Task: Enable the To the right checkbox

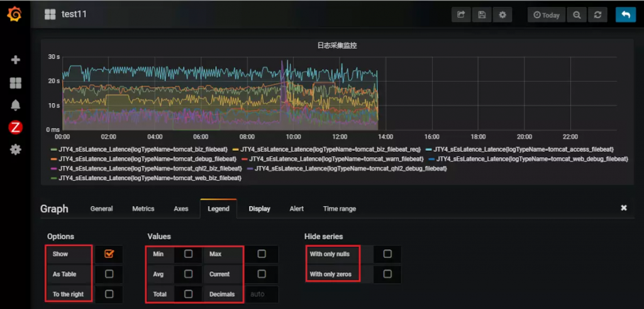Action: tap(109, 294)
